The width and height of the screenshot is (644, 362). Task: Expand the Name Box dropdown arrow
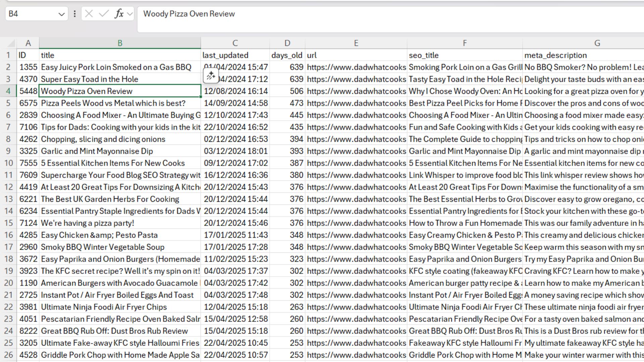click(x=61, y=14)
